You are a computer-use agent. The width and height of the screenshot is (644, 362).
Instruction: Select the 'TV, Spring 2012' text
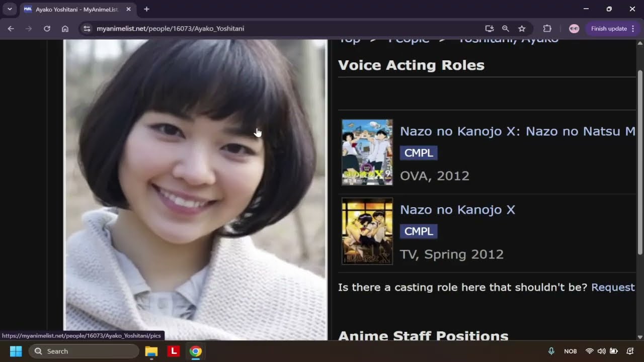tap(452, 254)
